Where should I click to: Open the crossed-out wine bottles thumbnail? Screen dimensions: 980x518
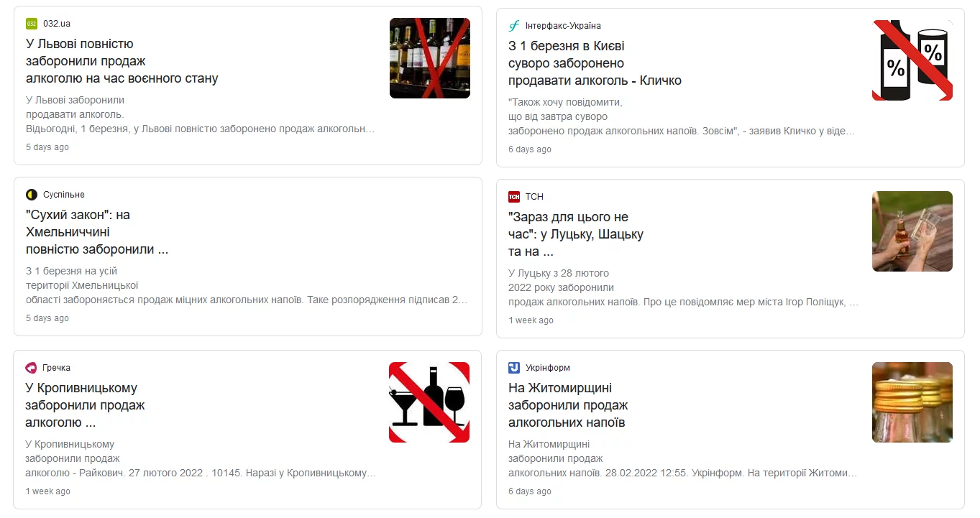[430, 58]
